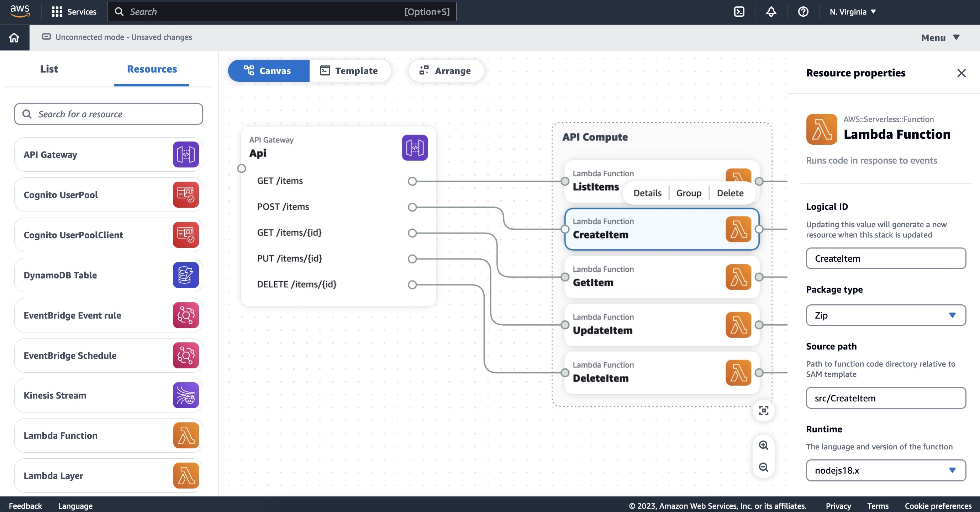Click the DeleteItem Lambda icon on canvas
The width and height of the screenshot is (980, 512).
[738, 373]
